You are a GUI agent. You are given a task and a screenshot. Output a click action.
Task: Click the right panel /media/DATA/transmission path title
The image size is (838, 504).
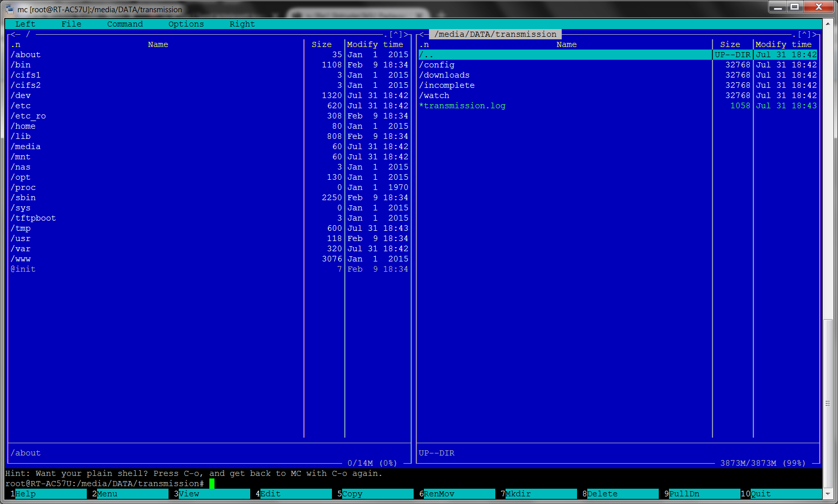click(x=495, y=34)
